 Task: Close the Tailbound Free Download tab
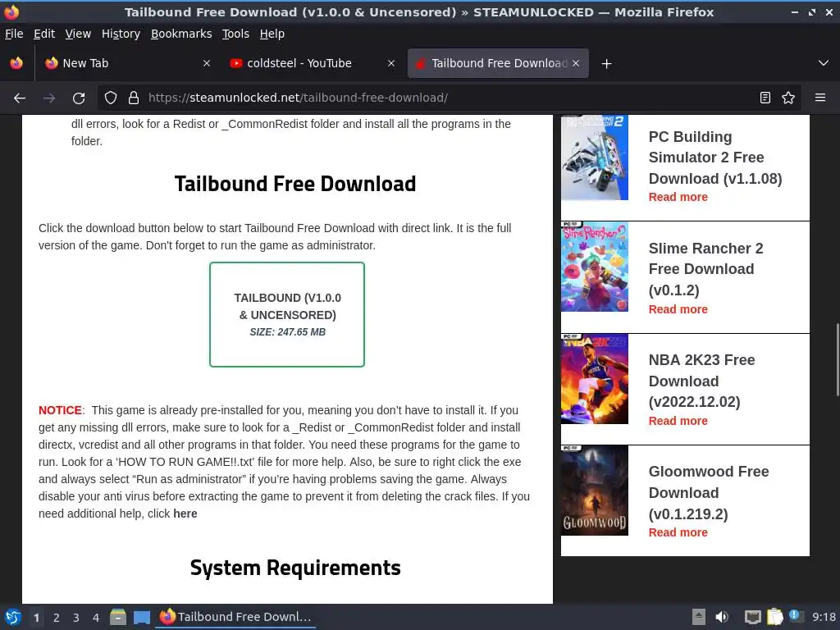[x=576, y=63]
